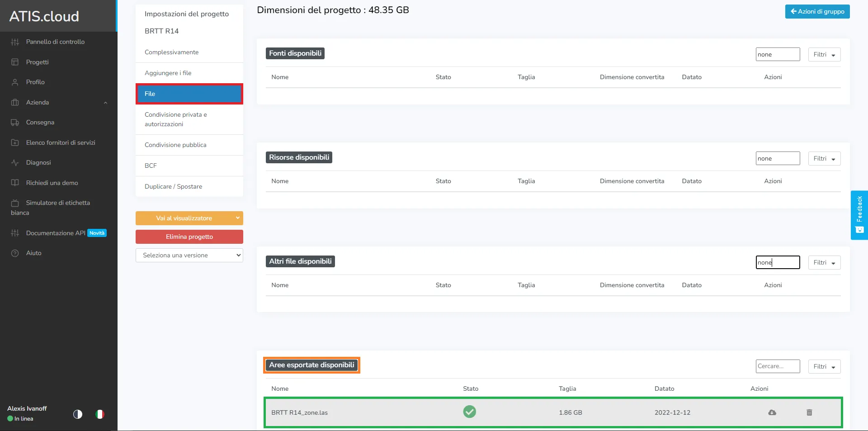Click Stato header in Risorse disponibili table
Screen dimensions: 868x431
pos(443,181)
